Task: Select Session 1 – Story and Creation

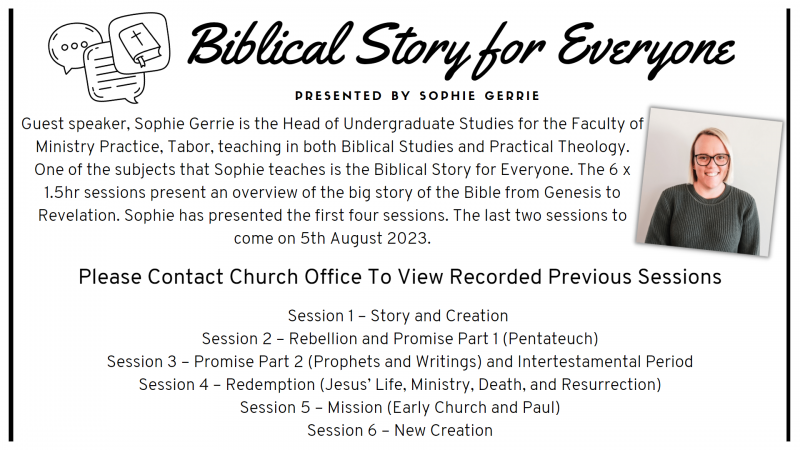Action: 398,316
